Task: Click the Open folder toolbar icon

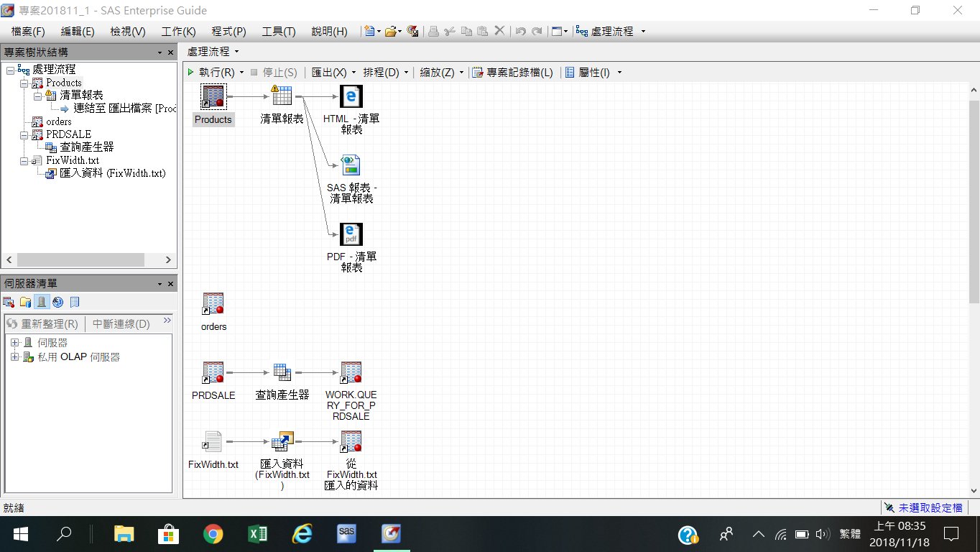Action: click(390, 32)
